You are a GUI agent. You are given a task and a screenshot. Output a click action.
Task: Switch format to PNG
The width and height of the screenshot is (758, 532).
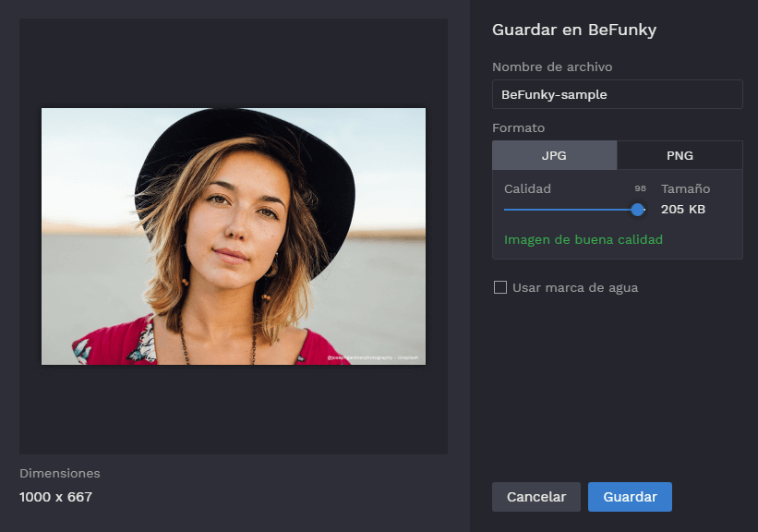tap(680, 155)
